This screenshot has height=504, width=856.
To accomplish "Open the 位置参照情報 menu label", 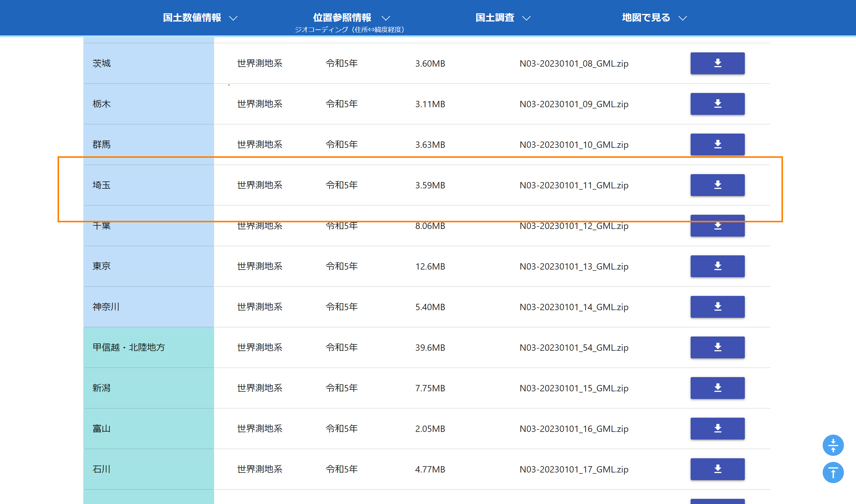I will (342, 17).
